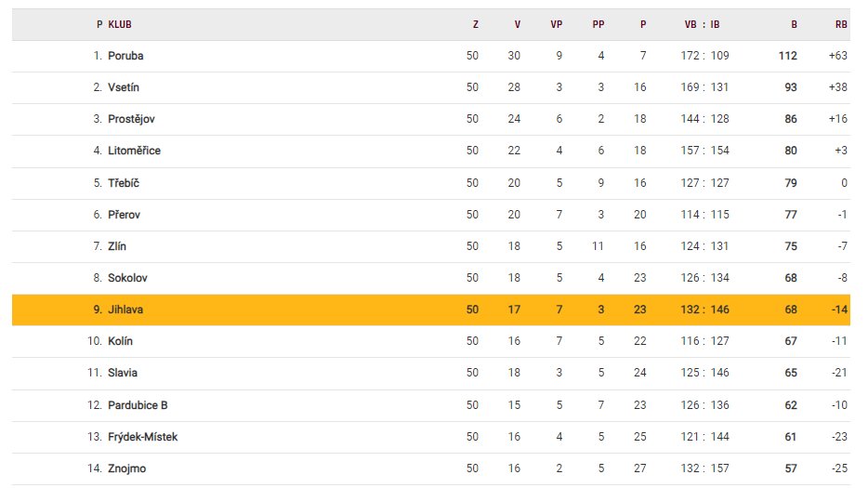Go to the Přerov team entry
Screen dimensions: 868x488
pyautogui.click(x=125, y=215)
